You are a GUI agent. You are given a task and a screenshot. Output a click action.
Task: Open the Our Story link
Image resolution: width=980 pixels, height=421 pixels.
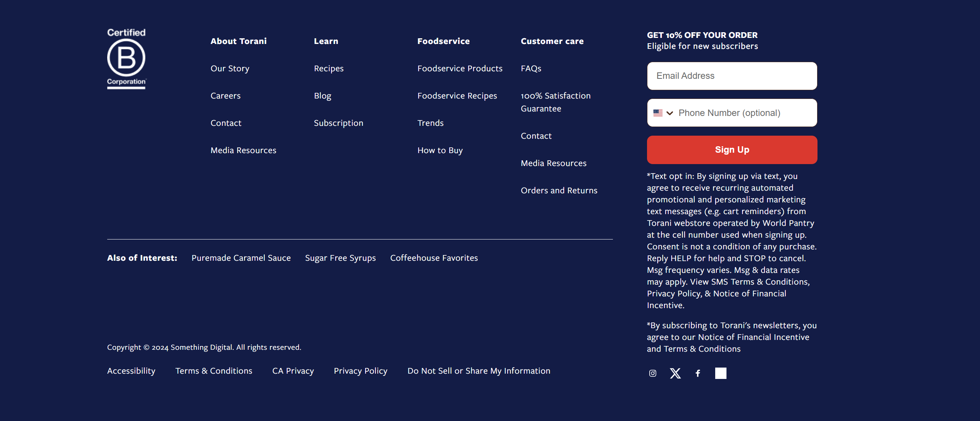(x=230, y=69)
